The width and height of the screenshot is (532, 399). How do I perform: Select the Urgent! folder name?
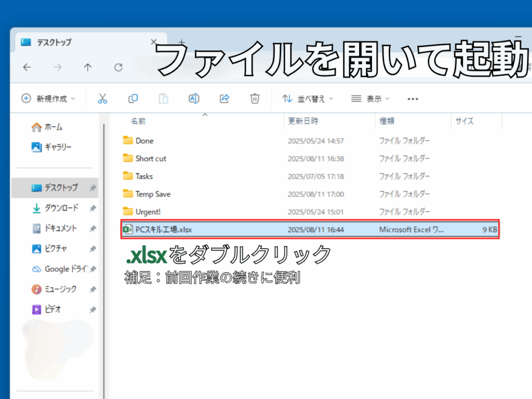(x=148, y=212)
